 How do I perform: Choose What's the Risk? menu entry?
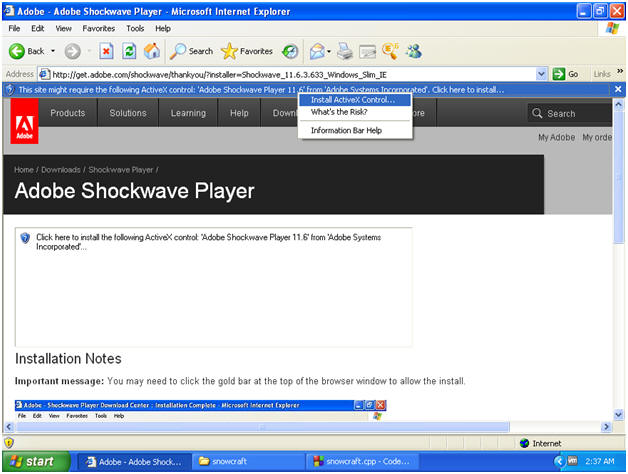pos(339,112)
